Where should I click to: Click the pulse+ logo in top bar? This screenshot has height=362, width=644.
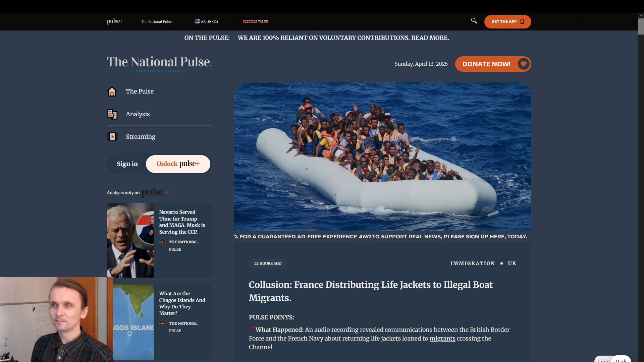[115, 21]
